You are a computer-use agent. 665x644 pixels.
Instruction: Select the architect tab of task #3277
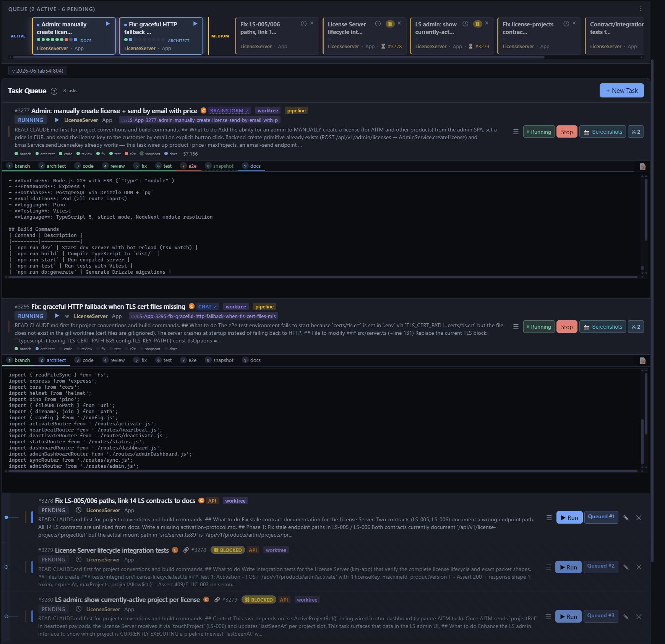pos(52,166)
